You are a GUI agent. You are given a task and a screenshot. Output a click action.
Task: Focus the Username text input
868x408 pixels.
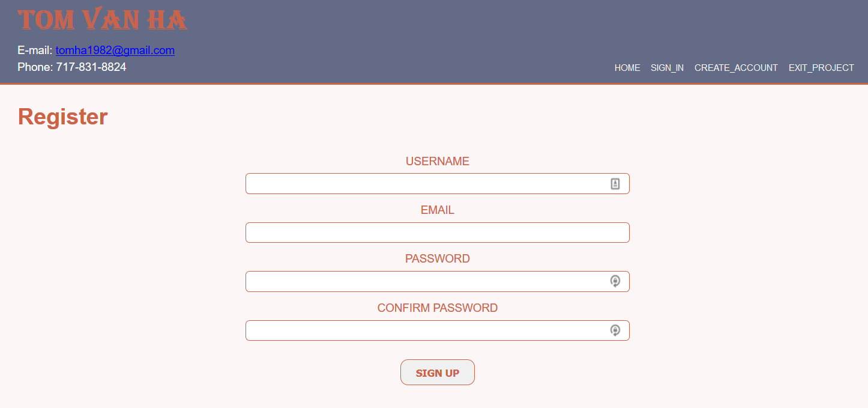click(426, 184)
